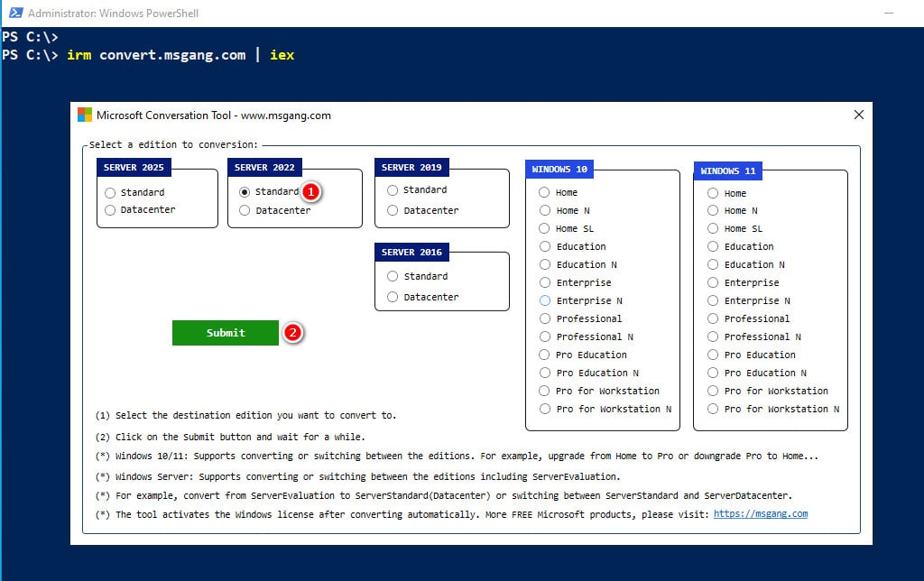Image resolution: width=924 pixels, height=581 pixels.
Task: Choose Server 2019 Datacenter edition
Action: tap(393, 210)
